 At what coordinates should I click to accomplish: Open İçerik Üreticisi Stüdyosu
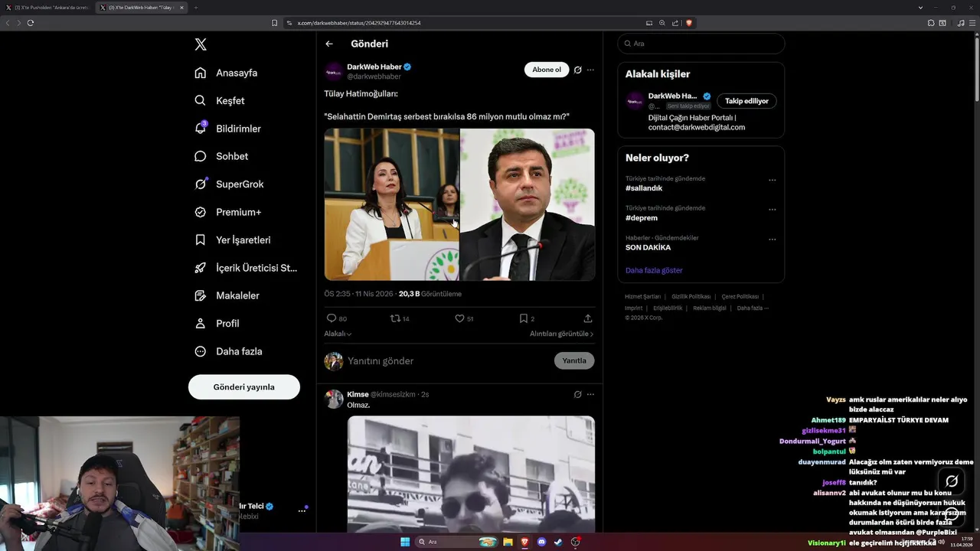point(246,268)
